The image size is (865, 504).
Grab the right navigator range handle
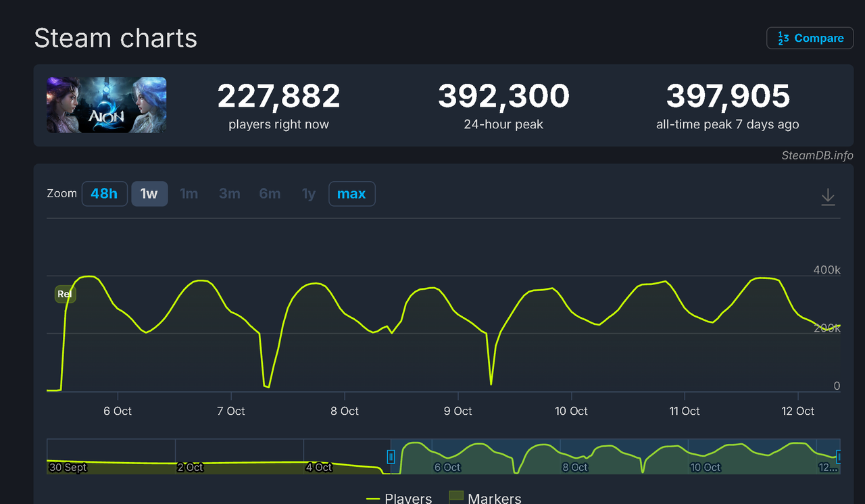[839, 457]
